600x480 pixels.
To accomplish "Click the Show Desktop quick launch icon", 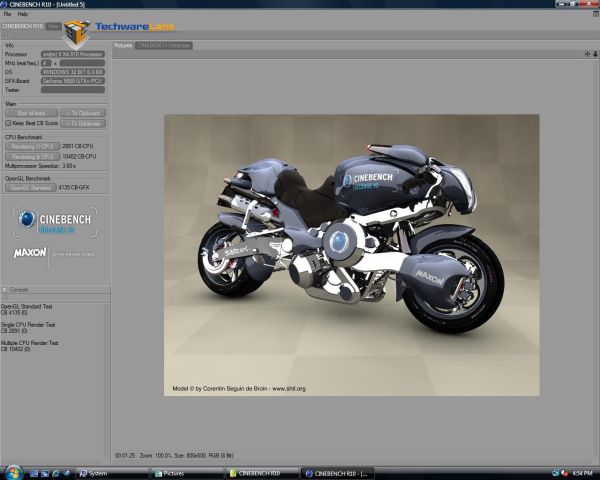I will tap(34, 473).
